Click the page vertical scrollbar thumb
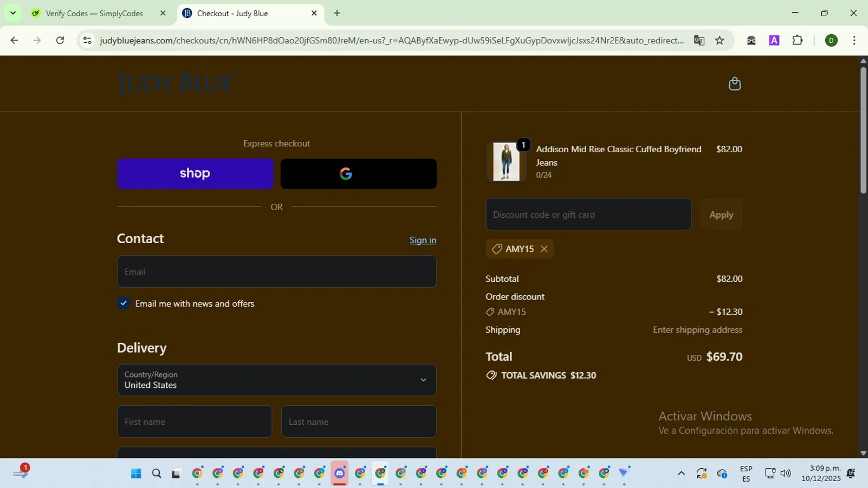Viewport: 868px width, 488px height. click(863, 130)
